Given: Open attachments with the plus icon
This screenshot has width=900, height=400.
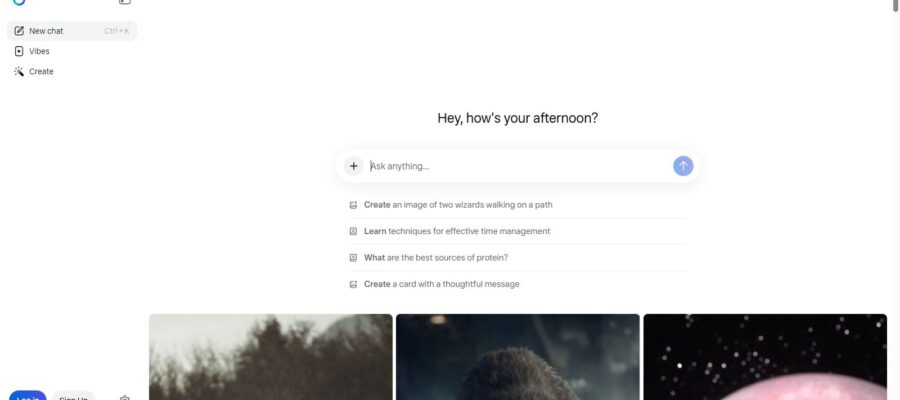Looking at the screenshot, I should coord(354,166).
